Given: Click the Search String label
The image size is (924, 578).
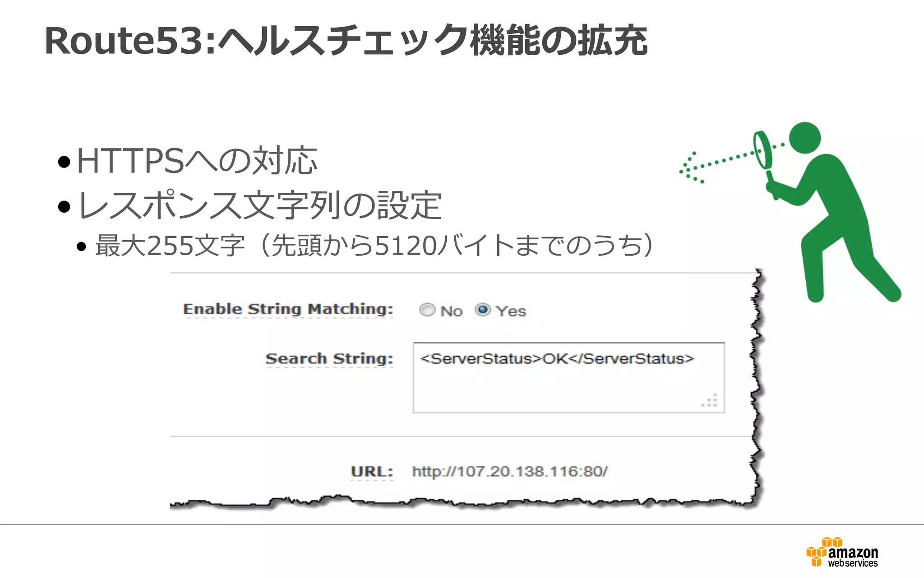Looking at the screenshot, I should 329,359.
